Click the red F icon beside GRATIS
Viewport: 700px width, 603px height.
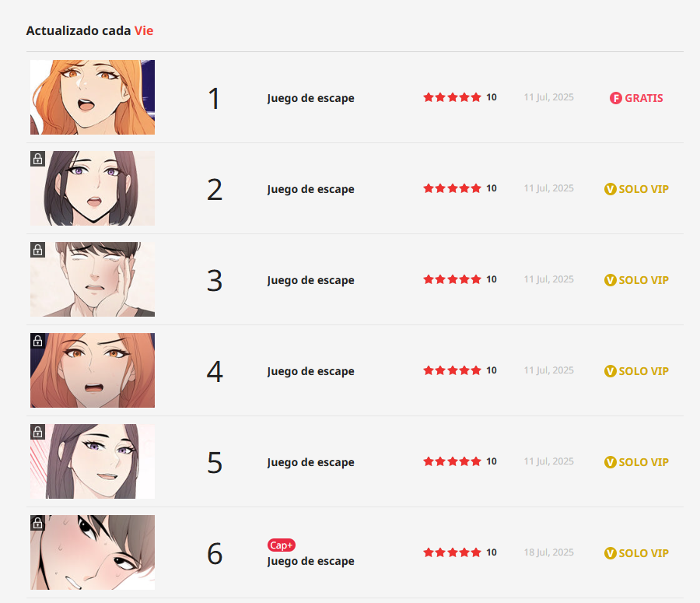616,98
